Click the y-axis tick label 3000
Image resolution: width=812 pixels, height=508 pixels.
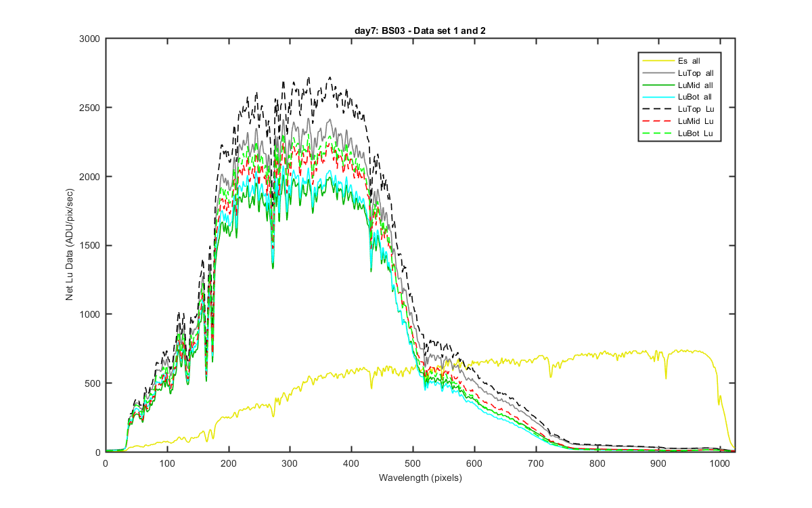pos(89,39)
